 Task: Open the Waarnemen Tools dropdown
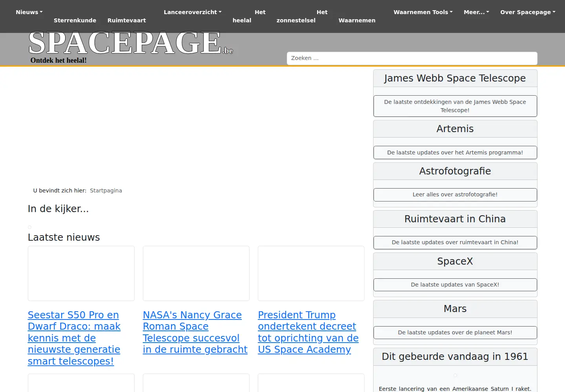click(423, 12)
